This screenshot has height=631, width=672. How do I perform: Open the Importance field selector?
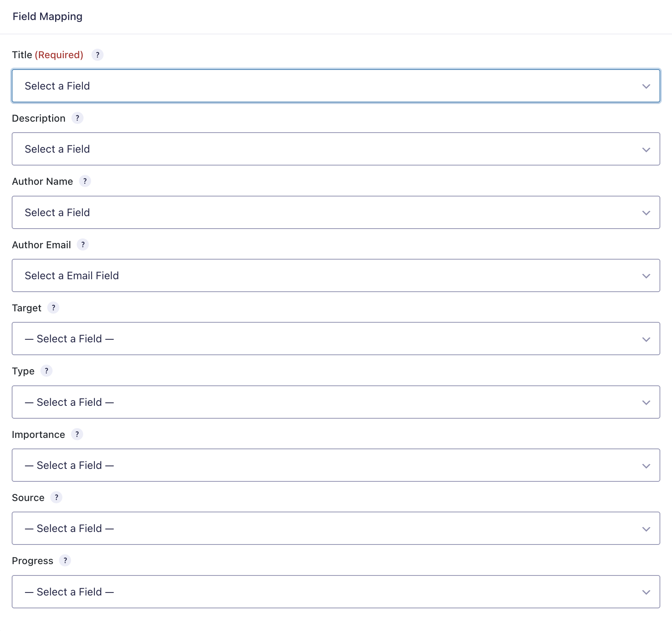[336, 465]
